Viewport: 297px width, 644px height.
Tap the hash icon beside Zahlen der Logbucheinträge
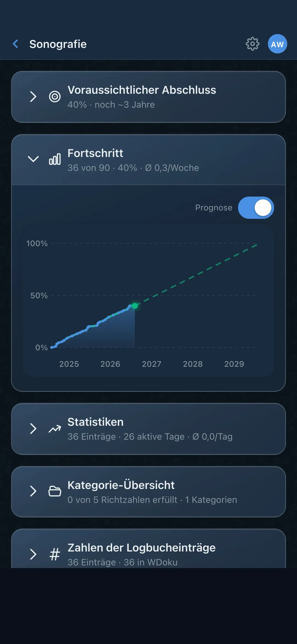[55, 554]
